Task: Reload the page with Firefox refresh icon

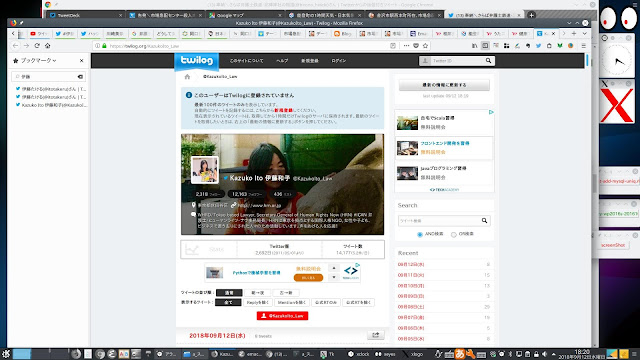Action: click(37, 46)
